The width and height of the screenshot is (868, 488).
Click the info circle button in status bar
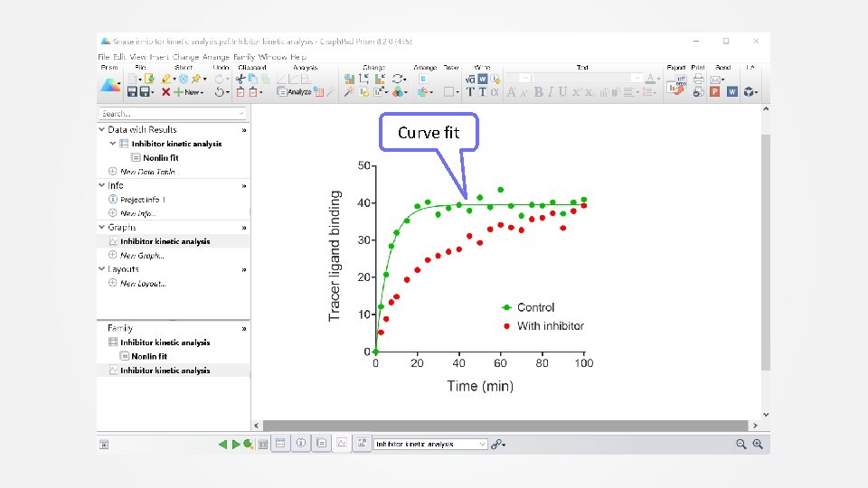(x=301, y=443)
